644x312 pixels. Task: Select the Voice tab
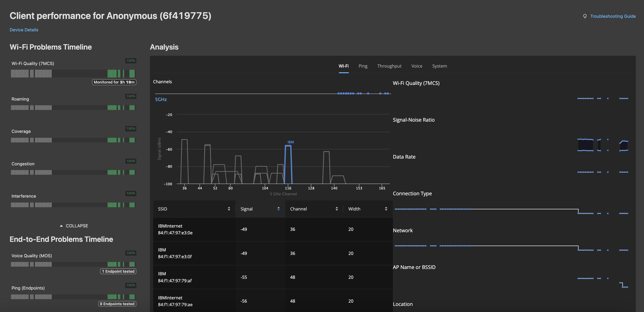pos(416,66)
